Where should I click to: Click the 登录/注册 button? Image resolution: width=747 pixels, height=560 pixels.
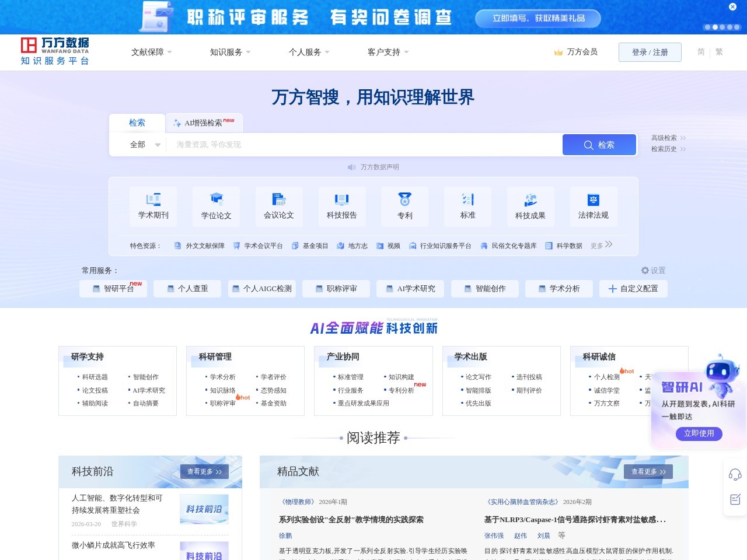(650, 52)
